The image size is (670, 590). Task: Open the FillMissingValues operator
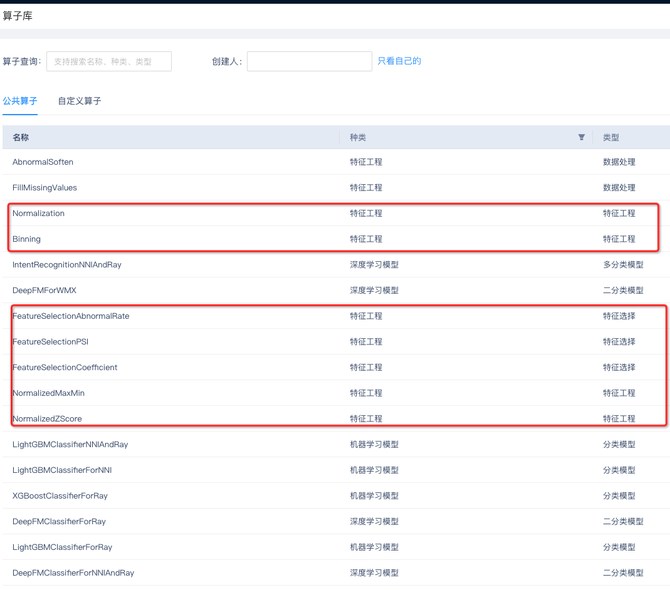click(x=45, y=188)
